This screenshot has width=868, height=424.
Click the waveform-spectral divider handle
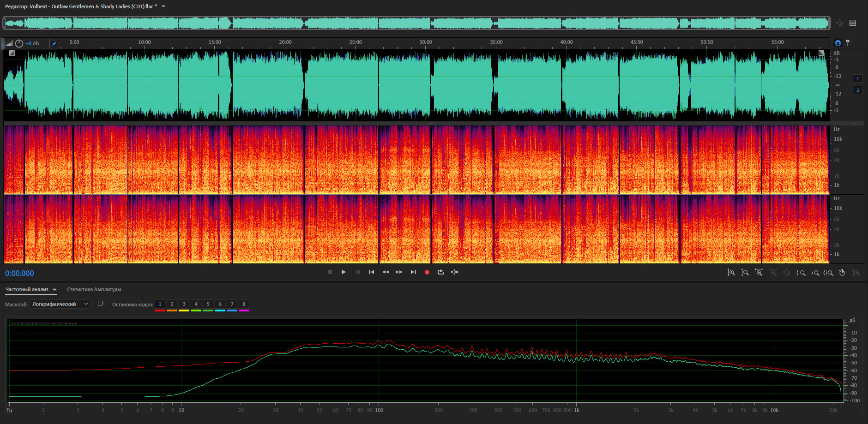tap(434, 124)
